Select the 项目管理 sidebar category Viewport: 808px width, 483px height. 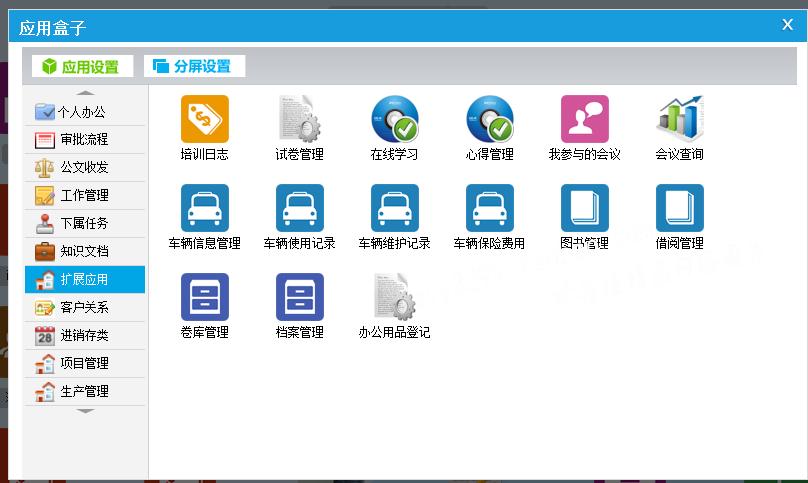84,364
